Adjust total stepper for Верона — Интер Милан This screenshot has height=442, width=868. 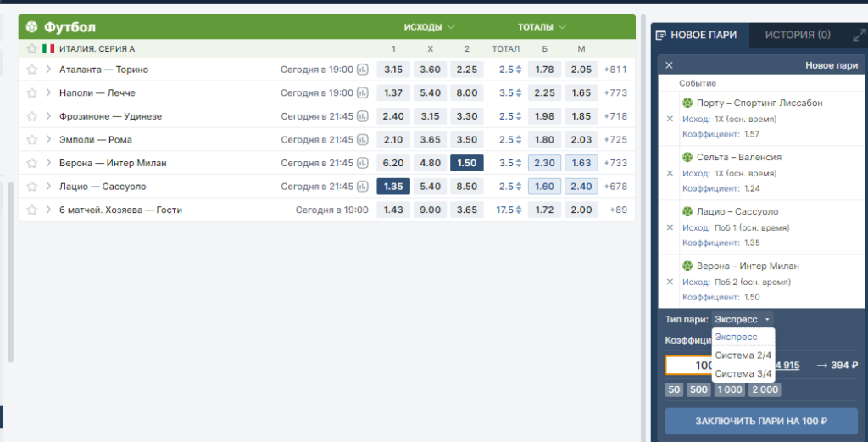519,163
